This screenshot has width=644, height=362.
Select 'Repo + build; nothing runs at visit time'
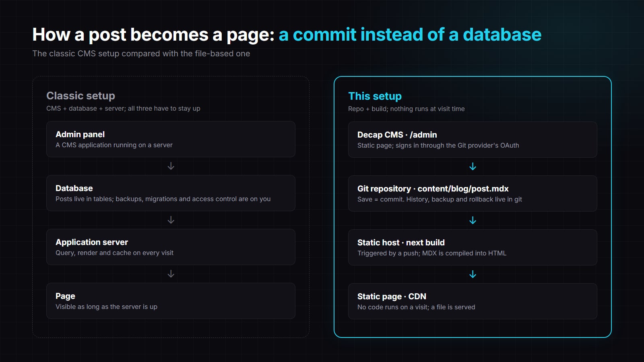click(x=406, y=109)
